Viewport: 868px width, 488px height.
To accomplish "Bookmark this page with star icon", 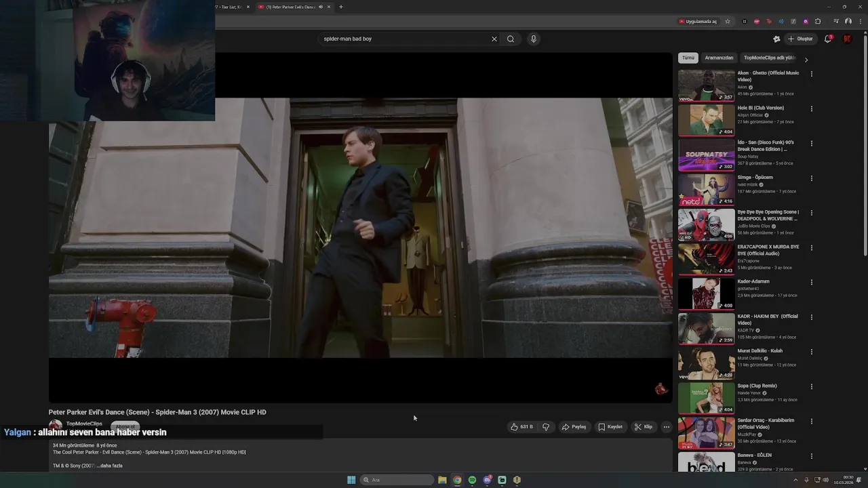I will 728,21.
